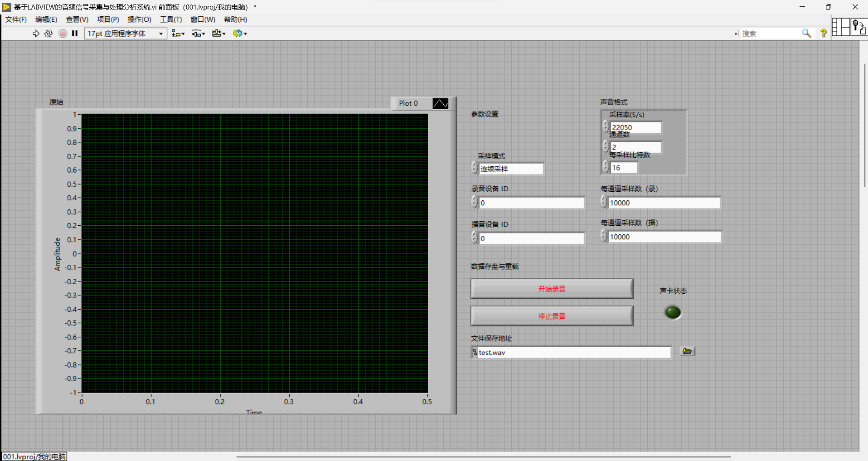Click the 采样率(S/s) field showing 22050
The height and width of the screenshot is (461, 868).
coord(635,127)
